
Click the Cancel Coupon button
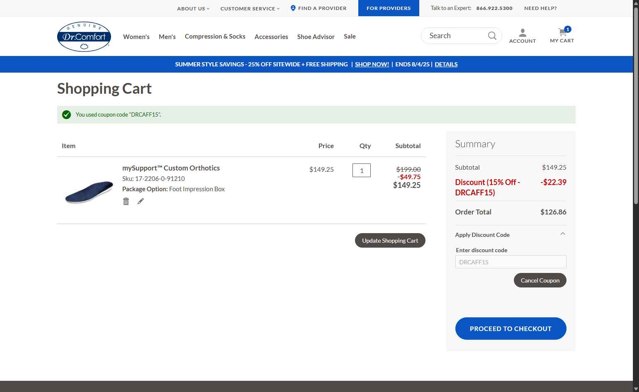[540, 280]
